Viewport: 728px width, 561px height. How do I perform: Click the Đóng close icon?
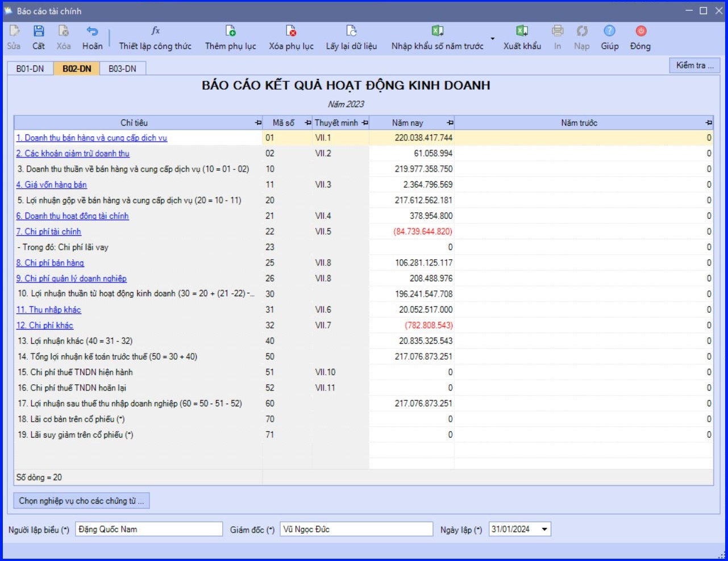(x=640, y=31)
